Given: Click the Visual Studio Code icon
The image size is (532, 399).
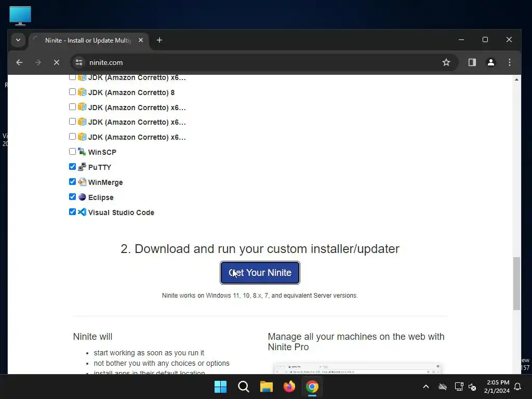Looking at the screenshot, I should [82, 212].
